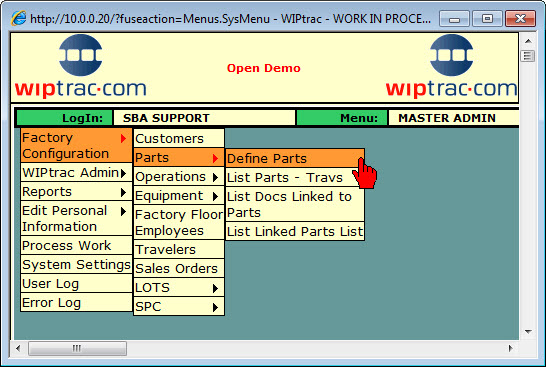Open the Parts submenu
This screenshot has width=546, height=367.
(x=179, y=157)
